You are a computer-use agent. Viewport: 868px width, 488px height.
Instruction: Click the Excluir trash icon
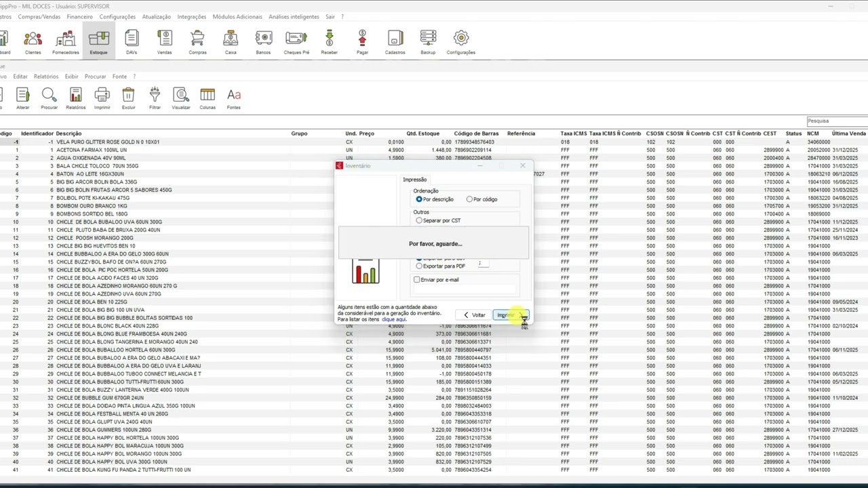click(x=128, y=98)
